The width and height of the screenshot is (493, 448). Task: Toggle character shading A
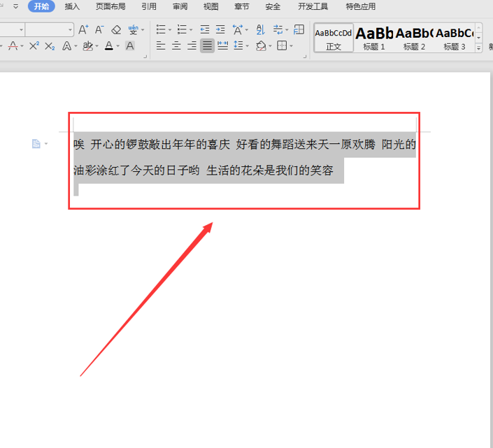tap(130, 46)
